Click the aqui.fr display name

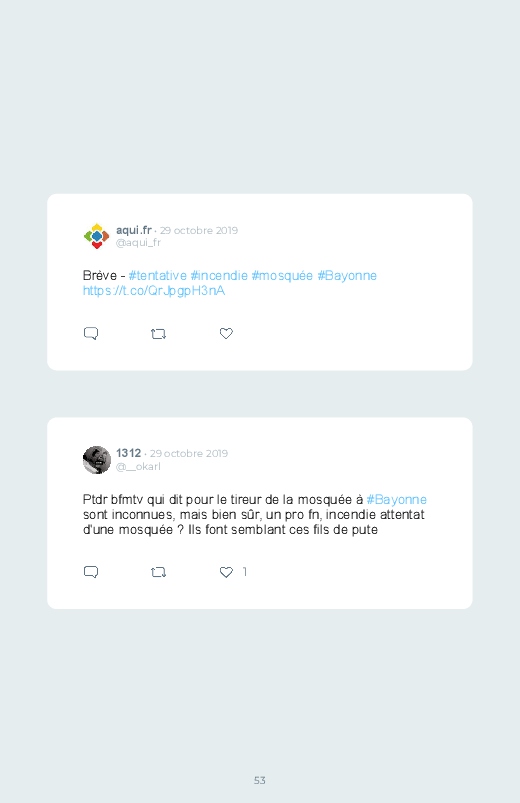(134, 230)
